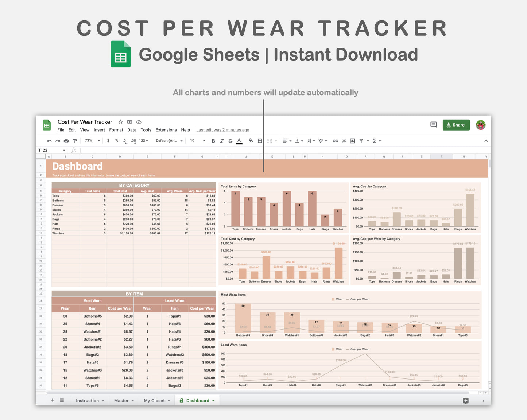The width and height of the screenshot is (527, 420).
Task: Expand the zoom level dropdown
Action: 92,141
